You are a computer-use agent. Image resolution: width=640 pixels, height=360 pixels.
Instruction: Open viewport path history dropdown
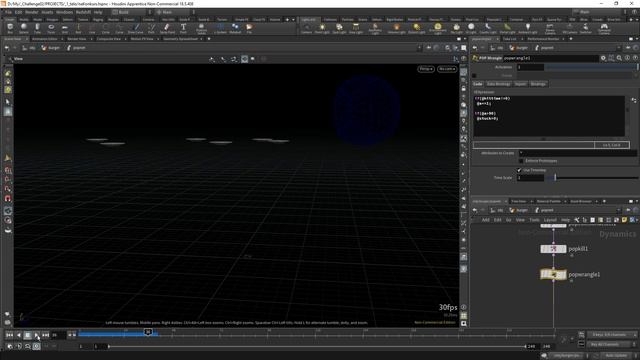(x=420, y=48)
